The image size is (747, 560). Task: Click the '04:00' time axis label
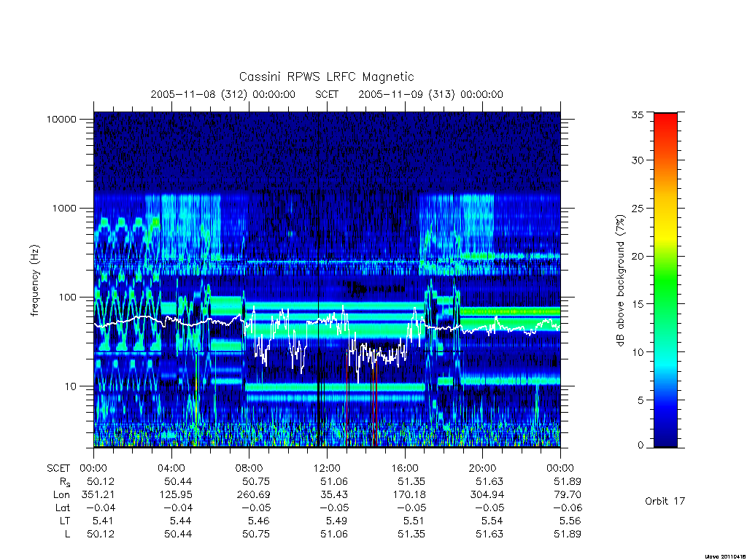pyautogui.click(x=171, y=469)
